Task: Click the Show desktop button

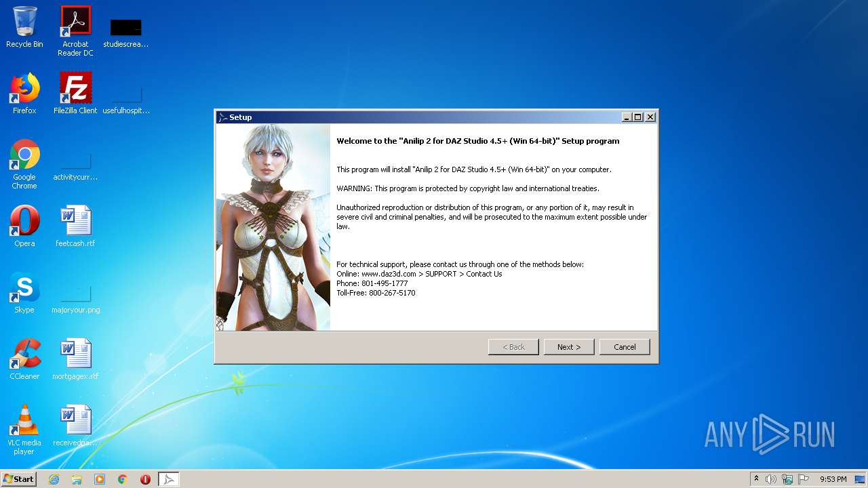Action: pos(861,479)
